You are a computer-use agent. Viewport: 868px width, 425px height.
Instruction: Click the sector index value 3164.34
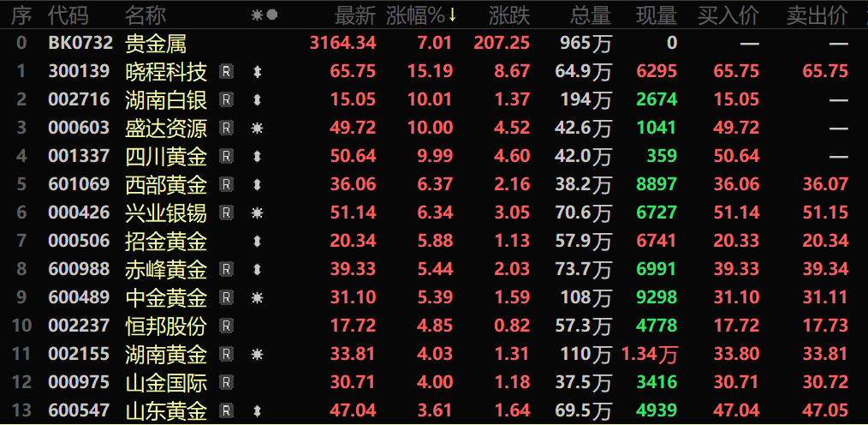click(x=343, y=43)
